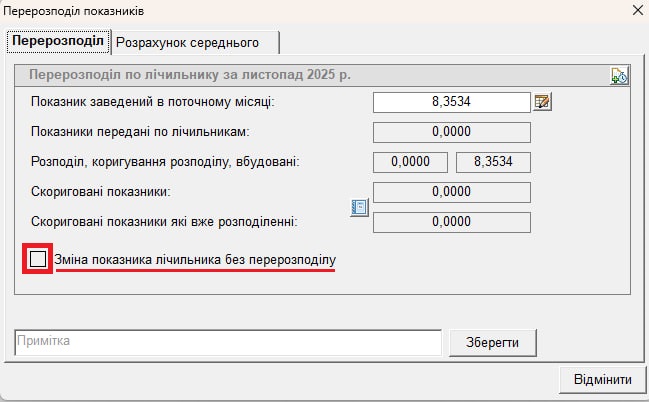Viewport: 649px width, 402px height.
Task: Click the edit icon beside the 8,3534 field
Action: click(x=543, y=102)
